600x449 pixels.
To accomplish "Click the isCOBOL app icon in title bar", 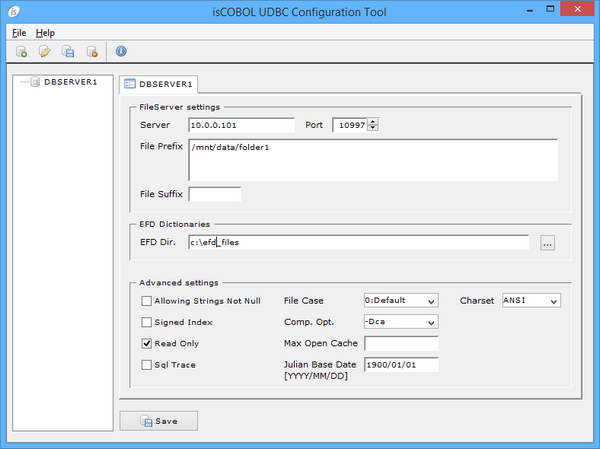I will [12, 11].
